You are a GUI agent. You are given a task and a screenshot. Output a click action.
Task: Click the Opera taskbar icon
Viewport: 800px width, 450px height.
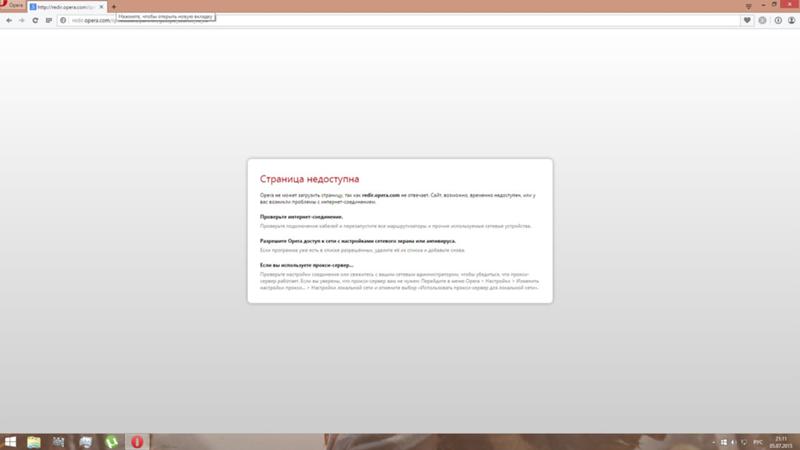[137, 442]
